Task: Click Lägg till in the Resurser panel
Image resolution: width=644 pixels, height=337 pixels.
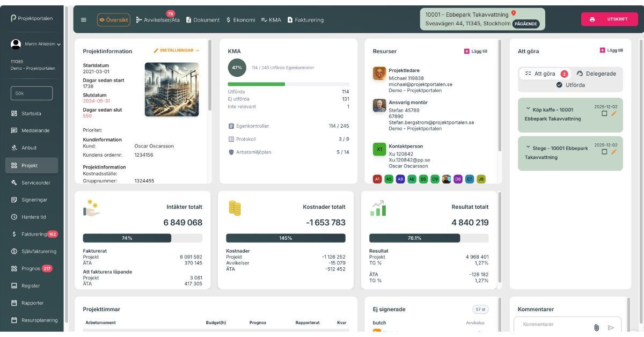Action: pos(476,51)
